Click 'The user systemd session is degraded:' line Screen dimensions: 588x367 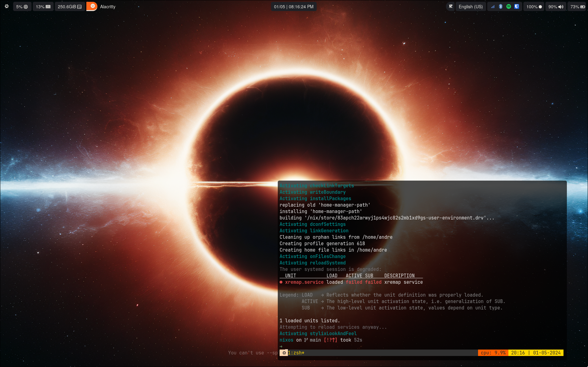(330, 269)
